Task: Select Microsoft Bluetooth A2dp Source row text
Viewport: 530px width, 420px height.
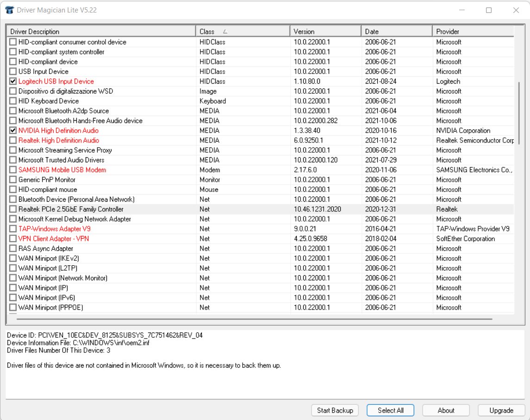Action: 63,111
